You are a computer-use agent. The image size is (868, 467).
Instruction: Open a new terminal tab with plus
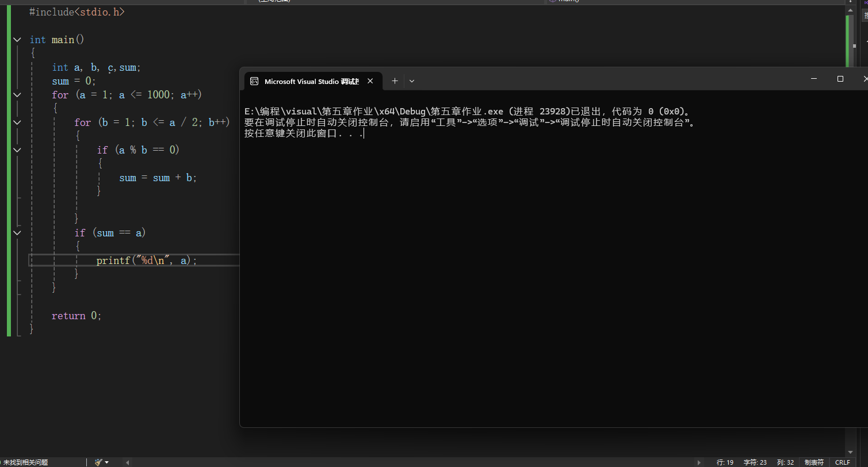pos(395,81)
